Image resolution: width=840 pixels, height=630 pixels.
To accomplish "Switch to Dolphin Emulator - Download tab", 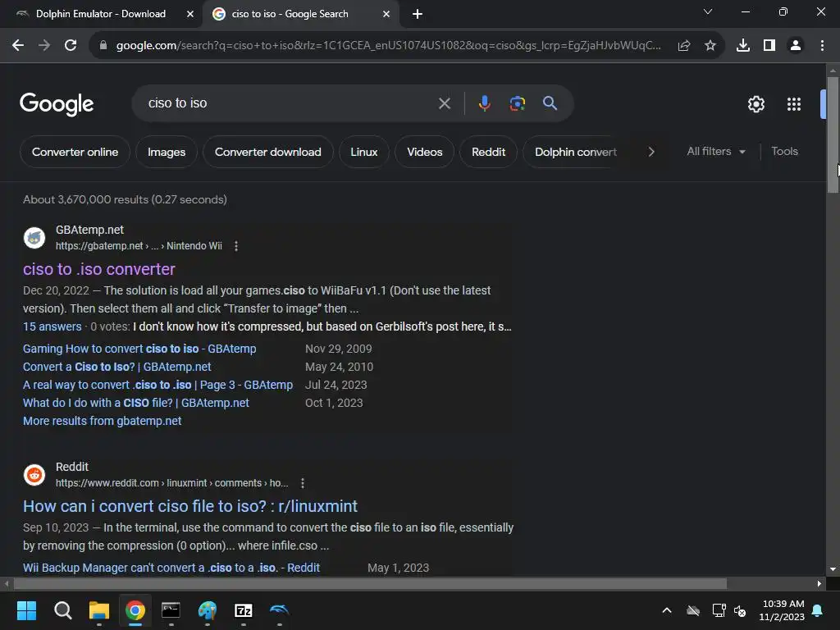I will [101, 14].
